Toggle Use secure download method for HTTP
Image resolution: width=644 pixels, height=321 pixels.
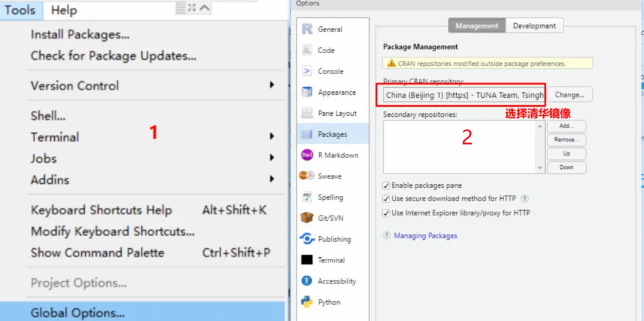tap(386, 199)
